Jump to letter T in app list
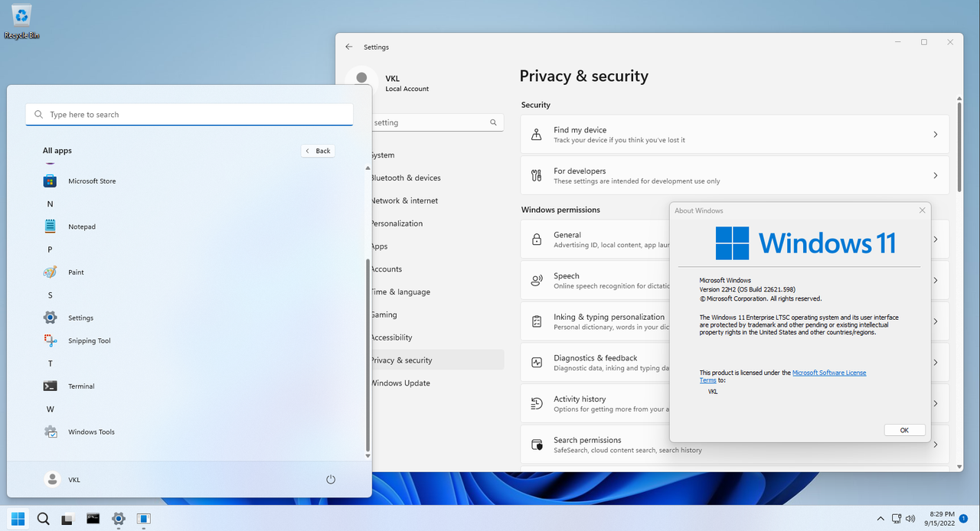This screenshot has height=531, width=980. 50,363
